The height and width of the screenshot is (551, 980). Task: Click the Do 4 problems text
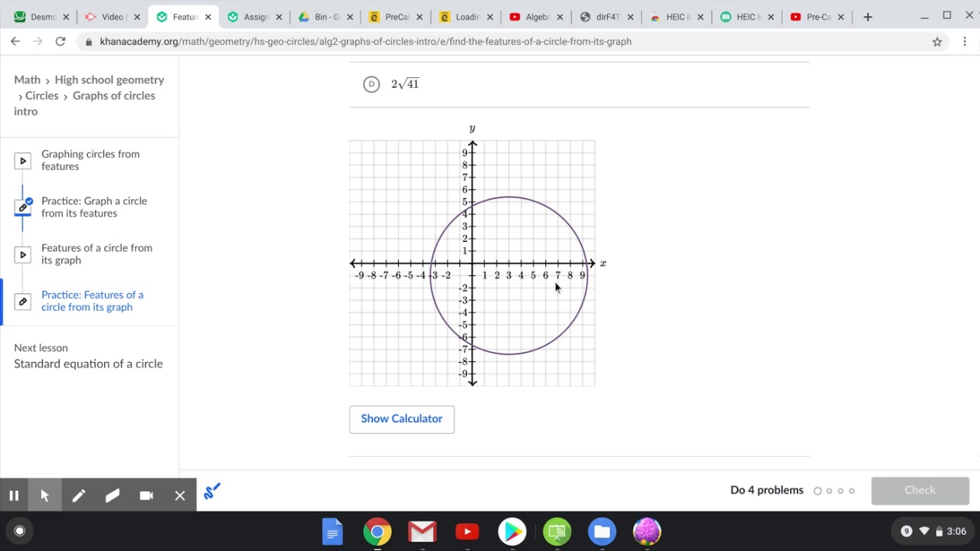click(x=767, y=491)
